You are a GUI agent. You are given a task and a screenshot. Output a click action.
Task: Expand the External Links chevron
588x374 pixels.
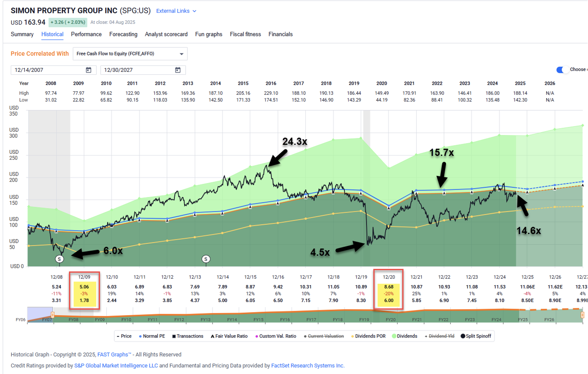(x=194, y=11)
